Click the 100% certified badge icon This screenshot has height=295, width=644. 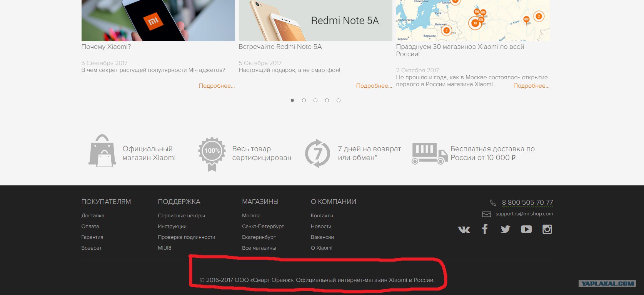point(212,154)
